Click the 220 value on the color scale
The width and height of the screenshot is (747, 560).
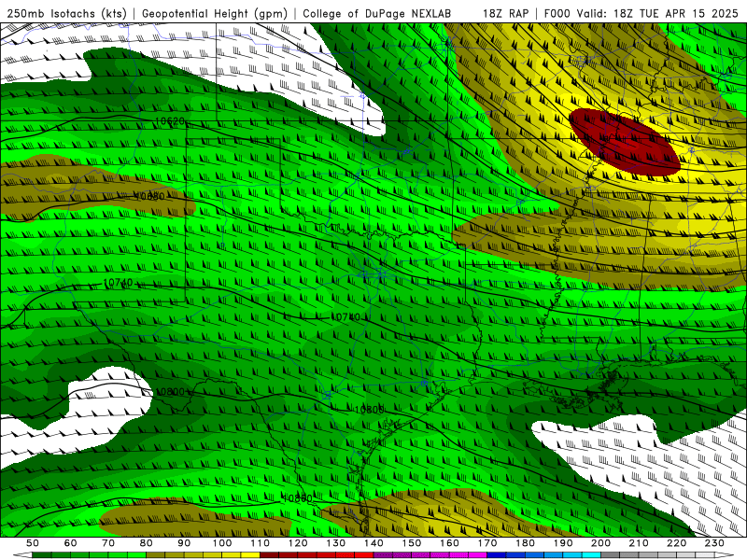point(676,543)
